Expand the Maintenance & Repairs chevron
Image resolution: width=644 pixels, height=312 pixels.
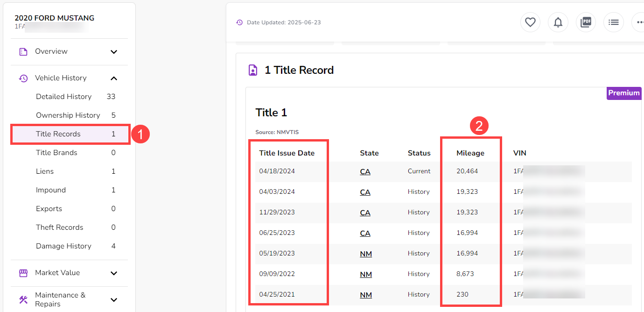pyautogui.click(x=114, y=299)
